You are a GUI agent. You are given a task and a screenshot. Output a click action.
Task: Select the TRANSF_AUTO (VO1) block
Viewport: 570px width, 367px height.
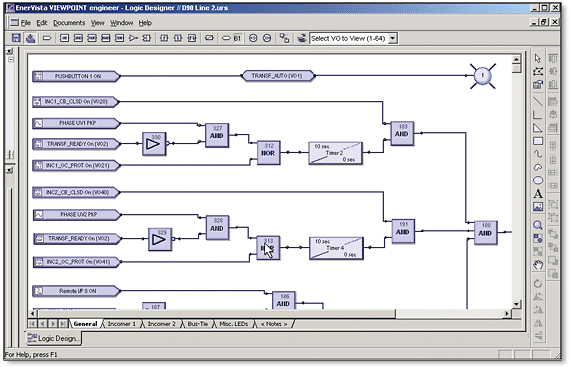[277, 76]
